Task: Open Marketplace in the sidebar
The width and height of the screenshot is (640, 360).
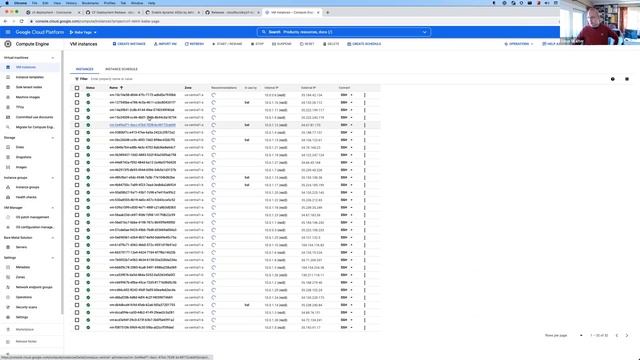Action: pos(24,329)
